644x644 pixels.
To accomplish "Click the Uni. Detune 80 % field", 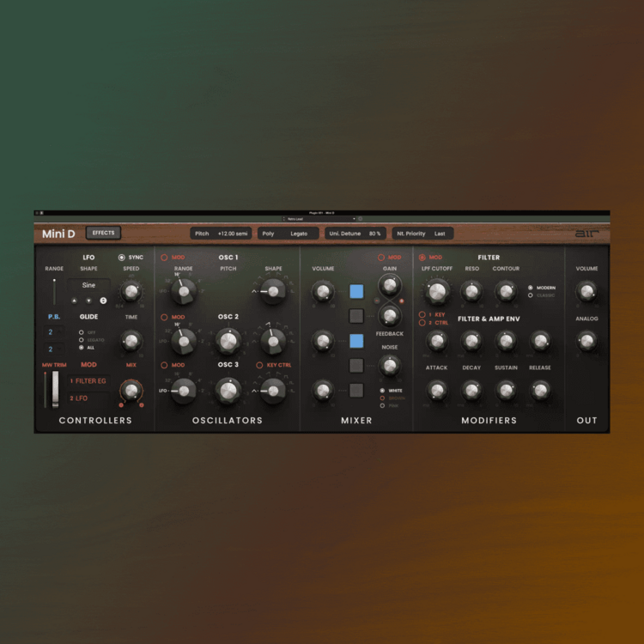I will coord(355,234).
